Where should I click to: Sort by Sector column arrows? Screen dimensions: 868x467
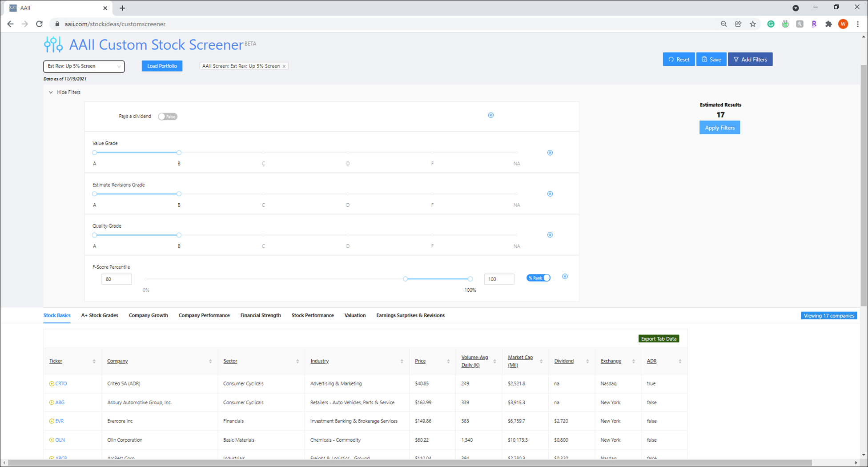click(297, 361)
